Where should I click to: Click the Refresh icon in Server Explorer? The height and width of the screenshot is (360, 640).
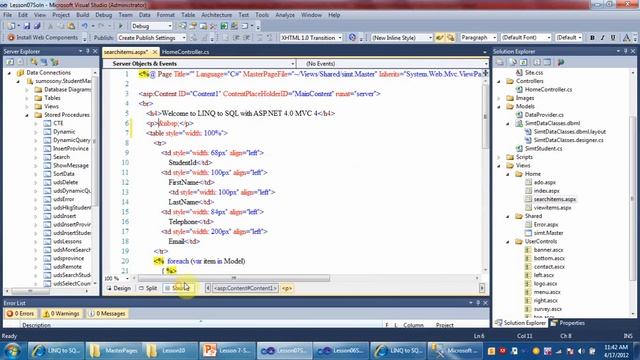point(10,62)
